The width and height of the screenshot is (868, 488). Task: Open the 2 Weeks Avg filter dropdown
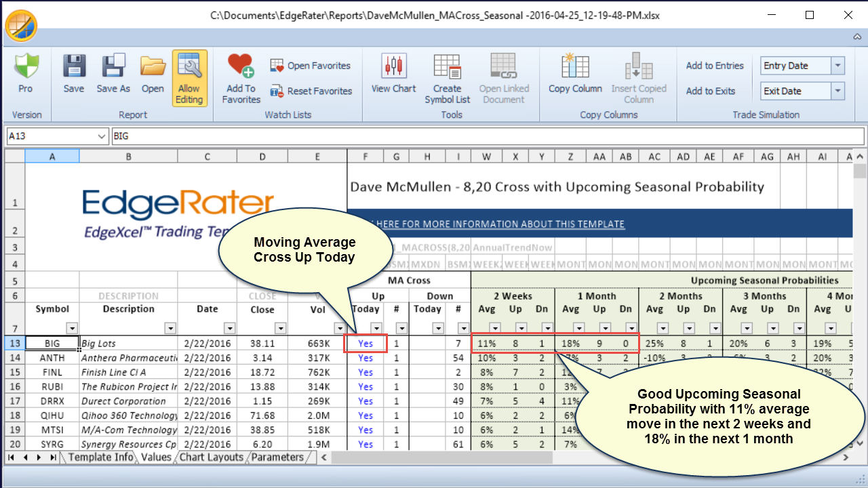tap(494, 328)
